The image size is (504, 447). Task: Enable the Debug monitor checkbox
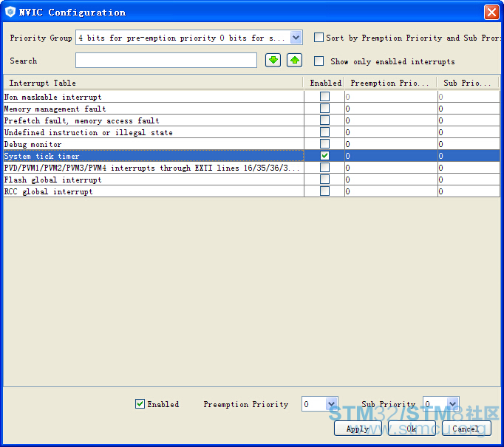click(324, 143)
